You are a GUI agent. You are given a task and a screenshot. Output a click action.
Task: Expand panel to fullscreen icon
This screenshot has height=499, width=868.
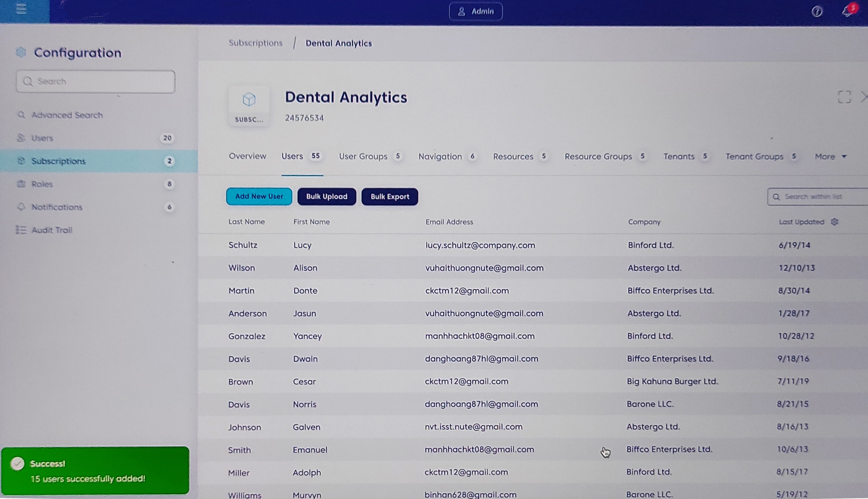click(844, 97)
